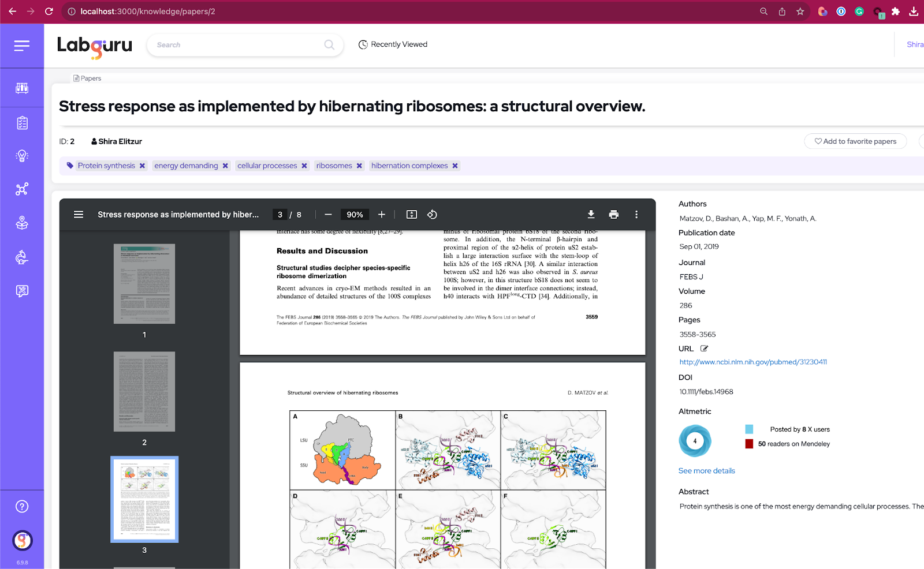Select the Protocols clipboard icon in sidebar

[22, 122]
